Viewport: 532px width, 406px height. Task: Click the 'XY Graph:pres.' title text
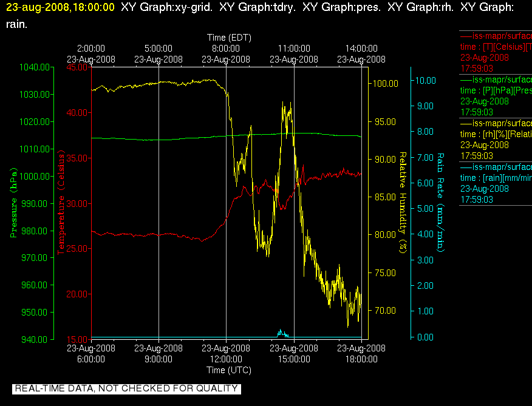341,7
